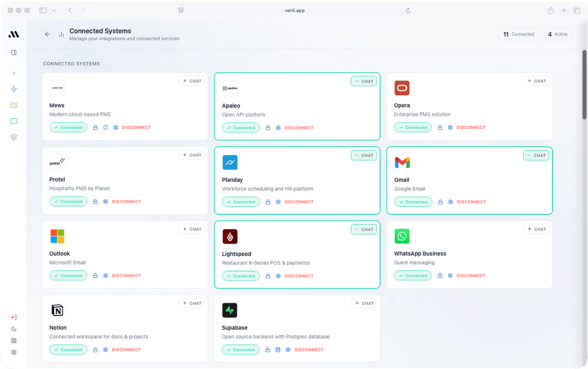Disable chat for Gmail

pos(536,156)
